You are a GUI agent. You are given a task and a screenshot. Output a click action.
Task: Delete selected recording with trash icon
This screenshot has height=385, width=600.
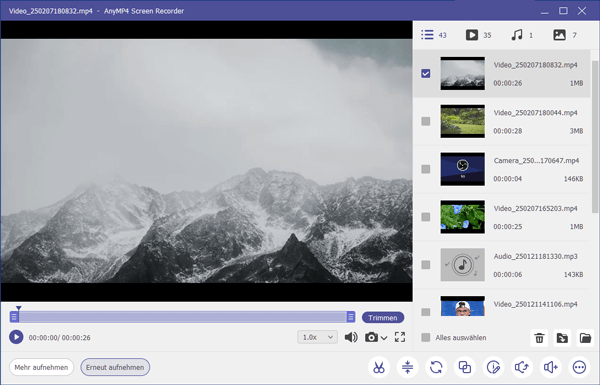pos(539,338)
